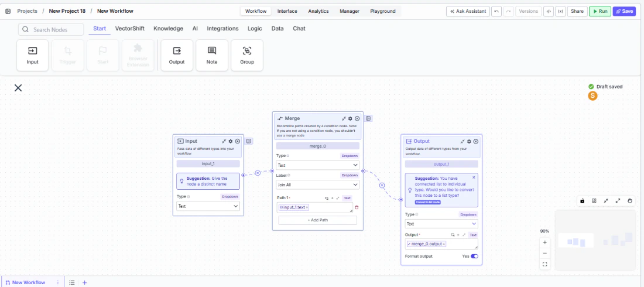
Task: Delete the Input node with its circled X
Action: 237,141
